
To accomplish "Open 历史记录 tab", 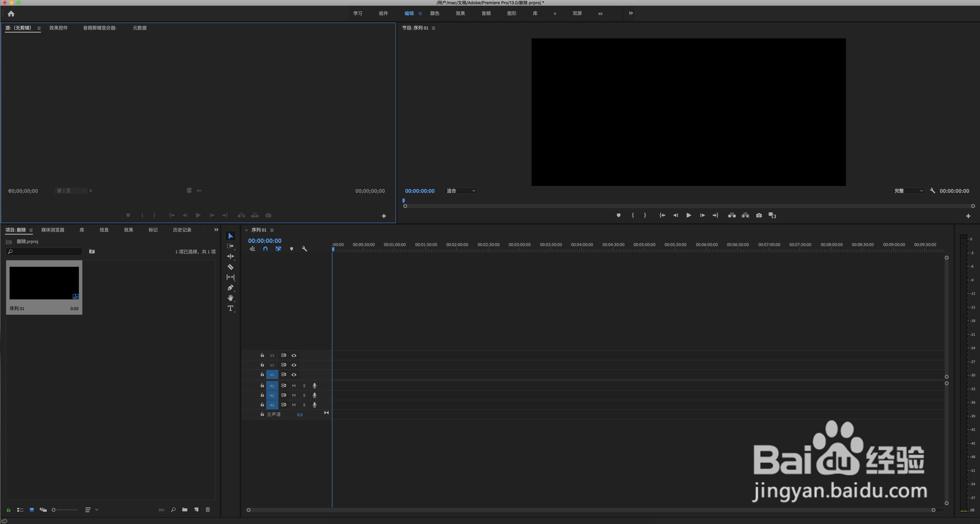I will coord(182,230).
